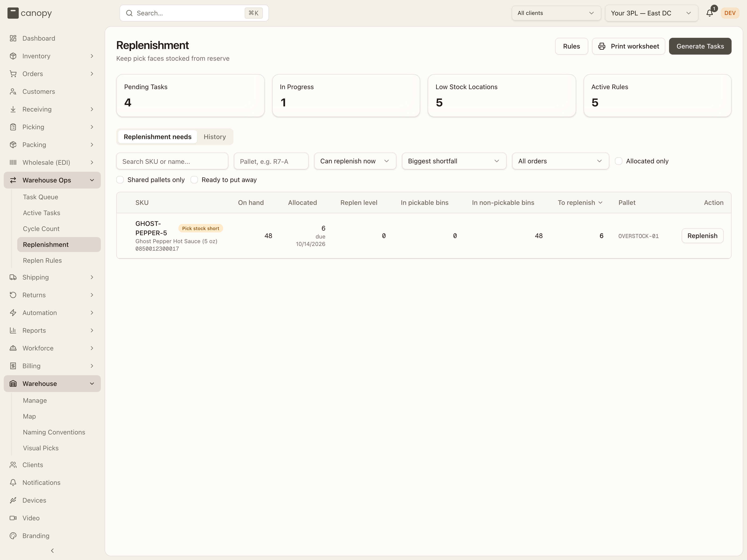747x560 pixels.
Task: Collapse the sidebar with the arrow
Action: pyautogui.click(x=52, y=550)
